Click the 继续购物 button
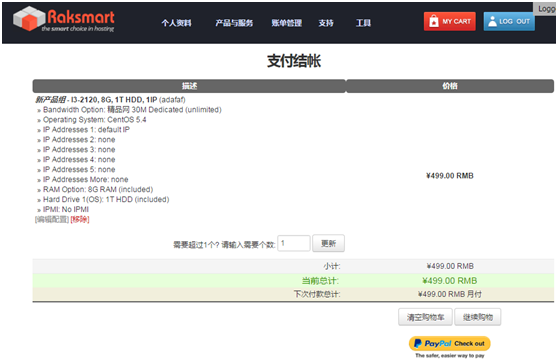Screen dimensions: 558x363 click(x=478, y=317)
